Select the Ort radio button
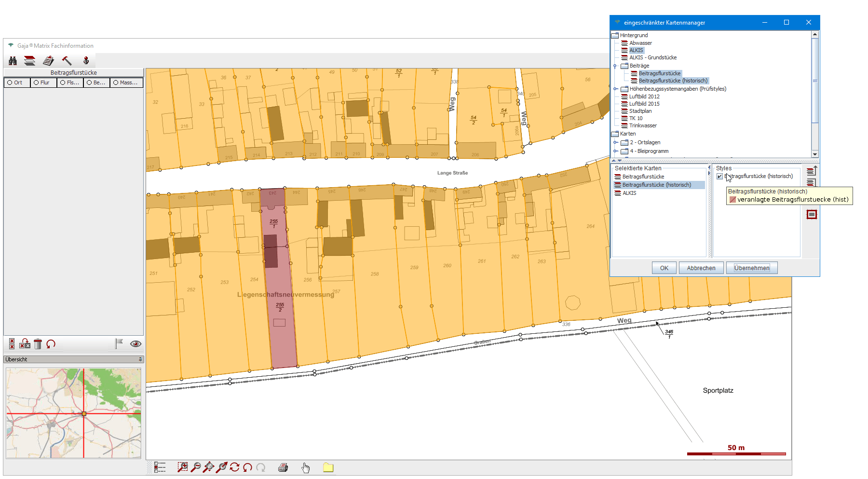Viewport: 868px width, 479px height. coord(10,82)
